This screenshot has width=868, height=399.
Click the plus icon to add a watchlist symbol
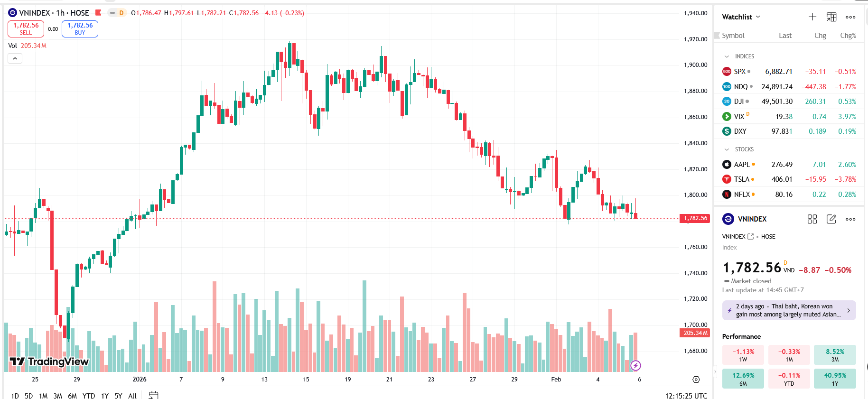812,17
